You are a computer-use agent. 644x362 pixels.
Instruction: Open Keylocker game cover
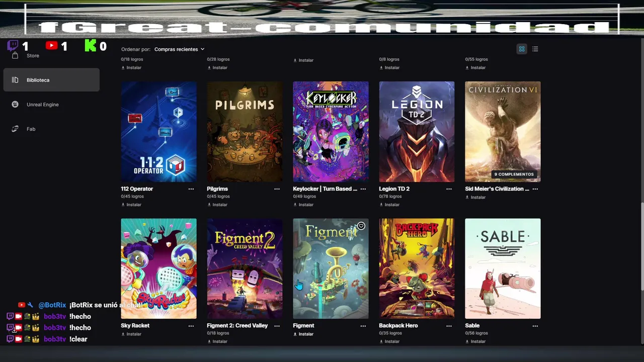click(x=331, y=132)
